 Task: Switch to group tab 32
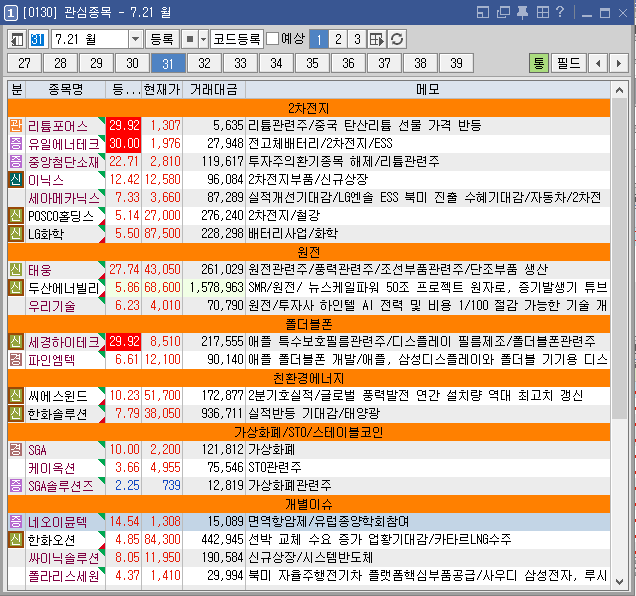204,63
